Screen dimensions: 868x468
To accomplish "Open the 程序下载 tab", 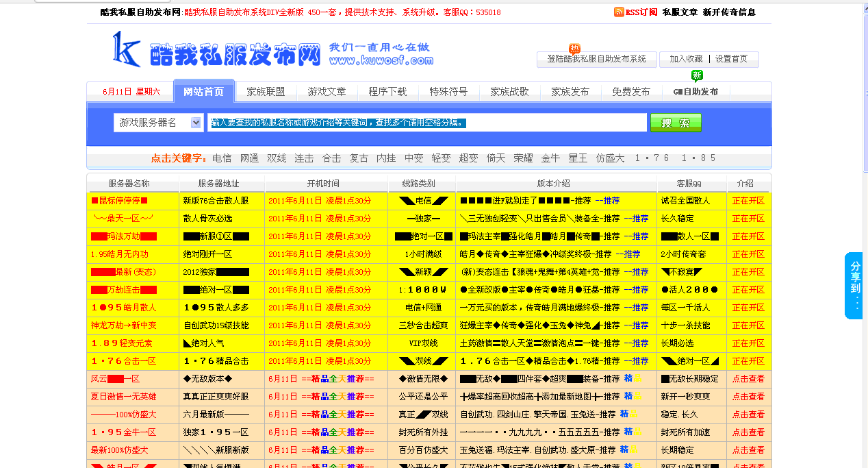I will click(387, 91).
